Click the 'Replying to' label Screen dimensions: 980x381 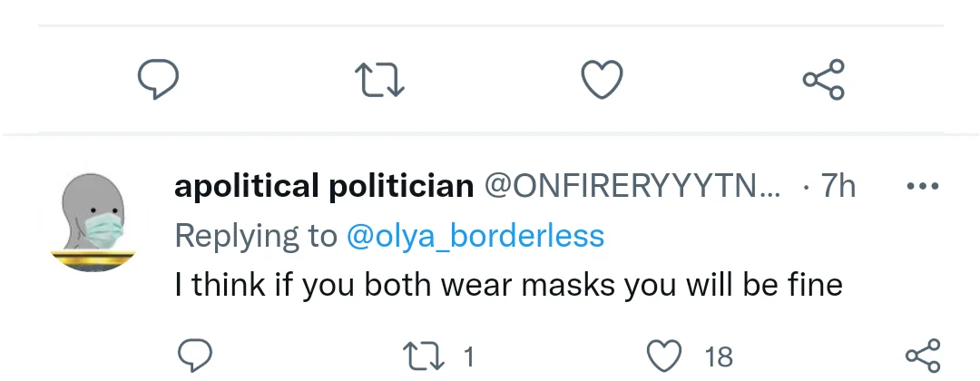coord(255,236)
